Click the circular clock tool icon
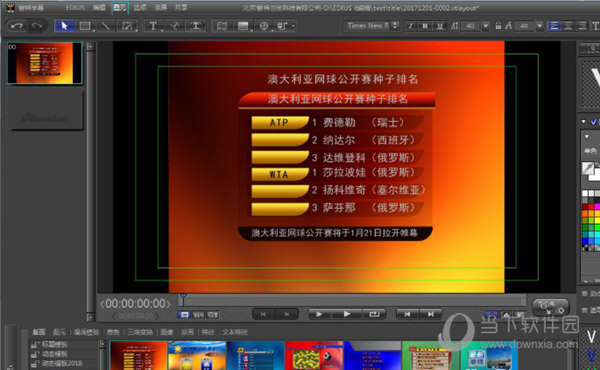The height and width of the screenshot is (370, 600). coord(264,26)
